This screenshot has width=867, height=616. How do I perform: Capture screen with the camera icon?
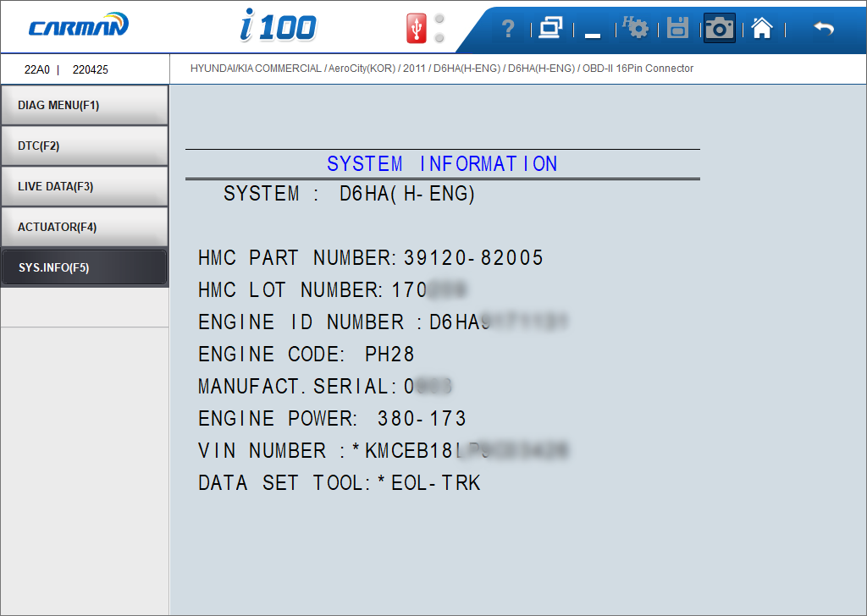[719, 28]
